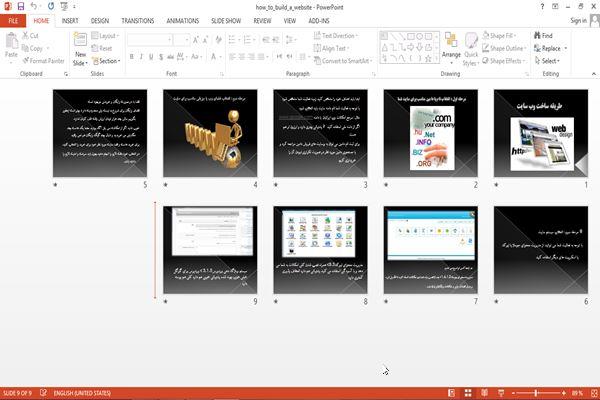Open the font size combo box
This screenshot has width=600, height=400.
point(181,39)
